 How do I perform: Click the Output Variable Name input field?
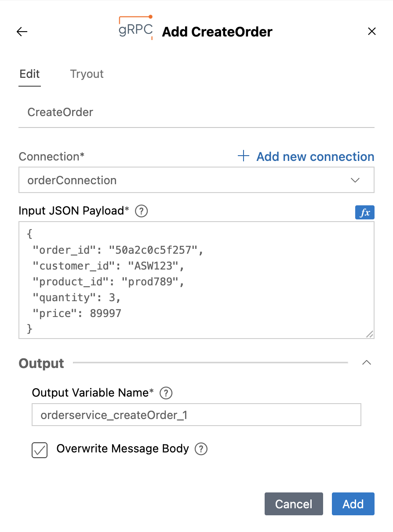(x=196, y=415)
